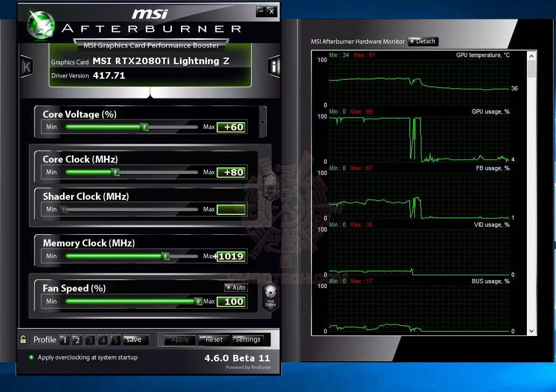Click the Shader Clock slider handle
Screen dimensions: 556x392
(x=64, y=209)
